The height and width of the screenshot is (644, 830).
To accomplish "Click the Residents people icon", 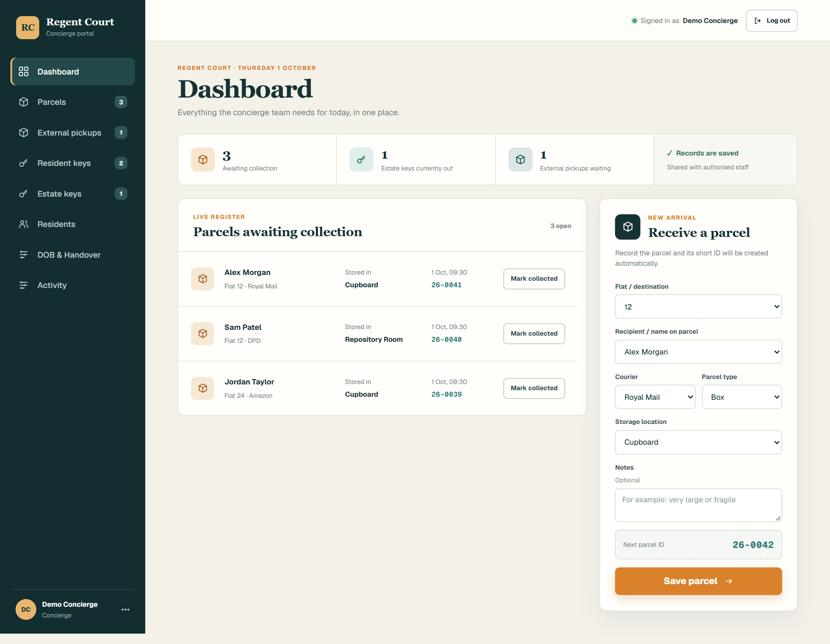I will pos(23,224).
